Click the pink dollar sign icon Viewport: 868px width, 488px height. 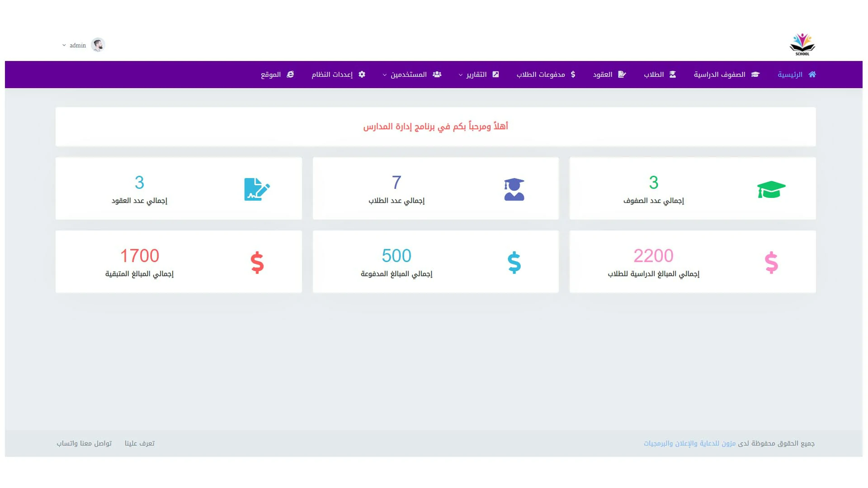(771, 263)
